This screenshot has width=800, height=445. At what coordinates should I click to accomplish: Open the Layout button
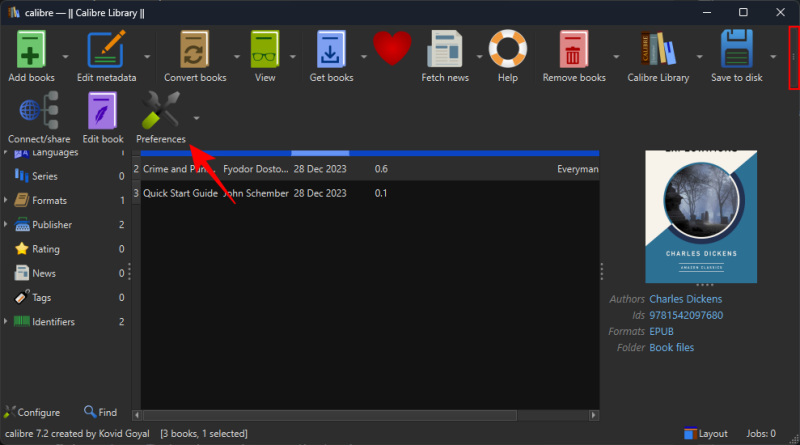706,433
